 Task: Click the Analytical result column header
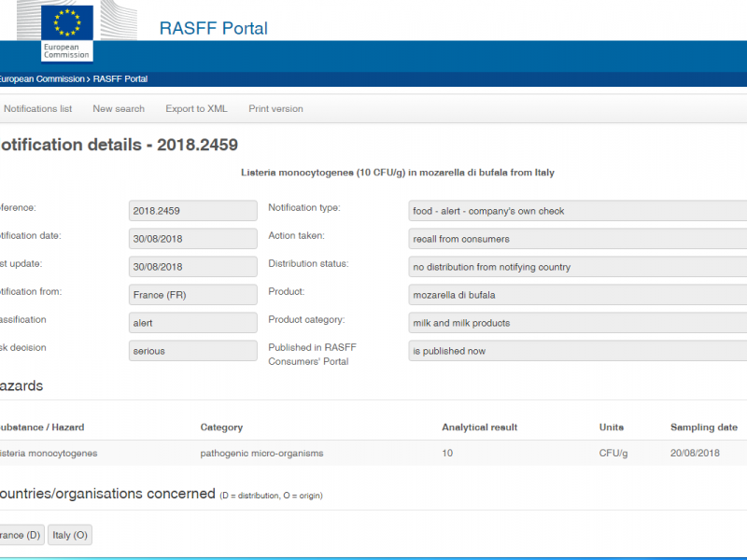coord(479,427)
